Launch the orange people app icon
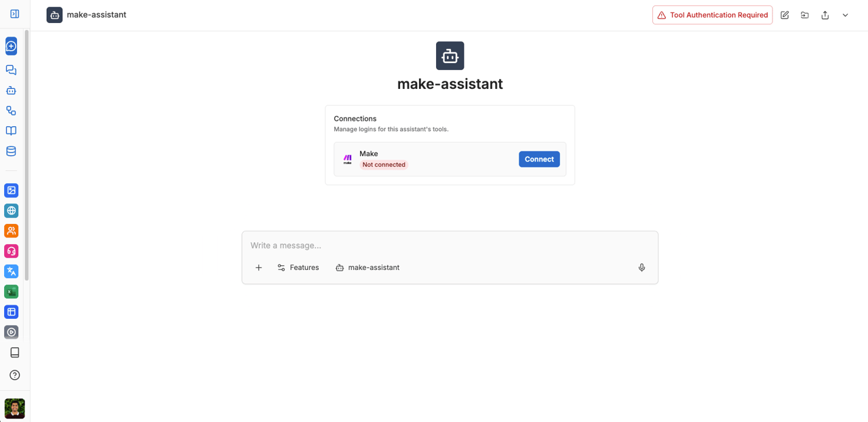The width and height of the screenshot is (868, 422). click(12, 231)
